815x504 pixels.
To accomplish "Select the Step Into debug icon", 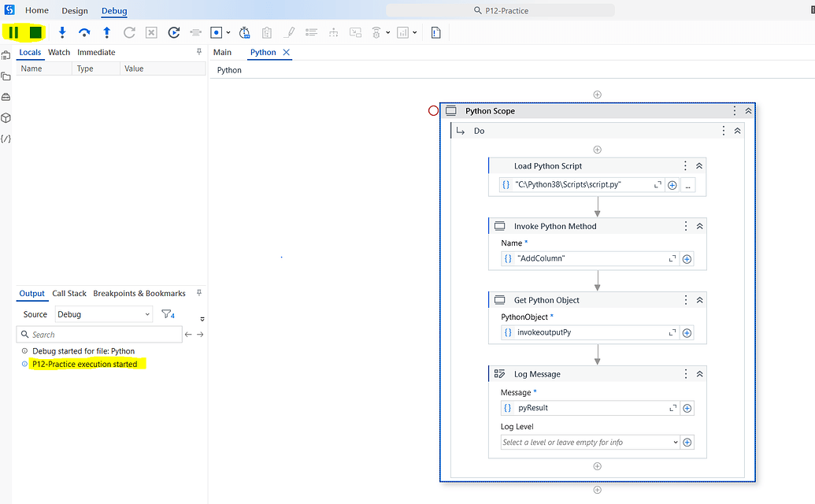I will [x=61, y=32].
